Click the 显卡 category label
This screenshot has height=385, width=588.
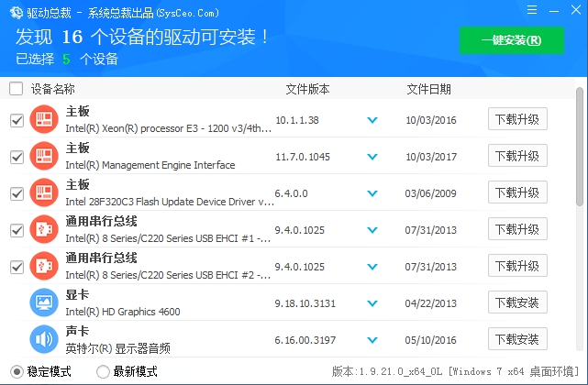click(77, 294)
